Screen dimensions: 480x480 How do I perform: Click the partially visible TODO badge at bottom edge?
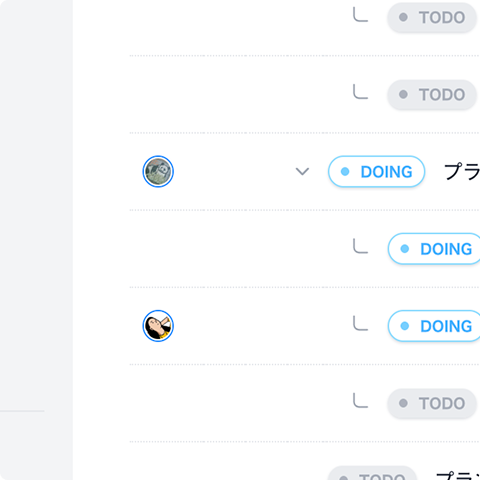tap(372, 473)
